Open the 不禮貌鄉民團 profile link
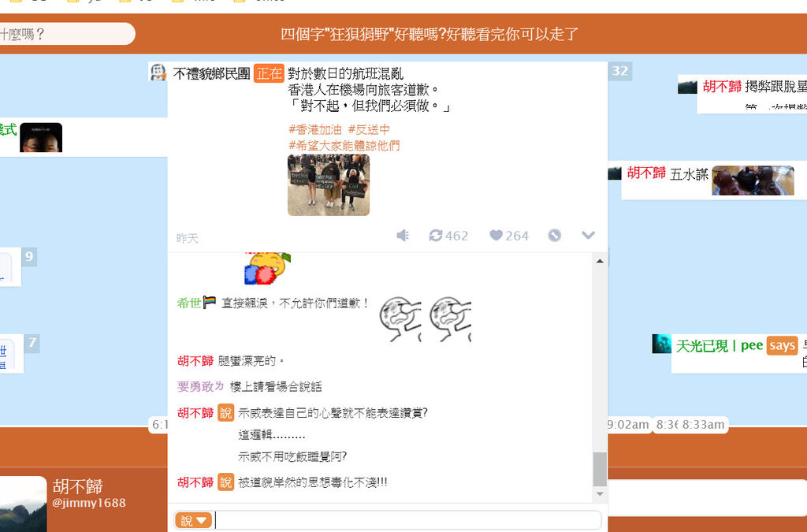807x532 pixels. click(x=211, y=73)
